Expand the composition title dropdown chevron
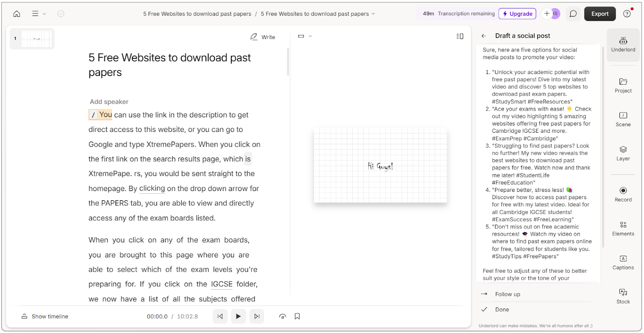Viewport: 644px width, 333px height. (x=373, y=14)
